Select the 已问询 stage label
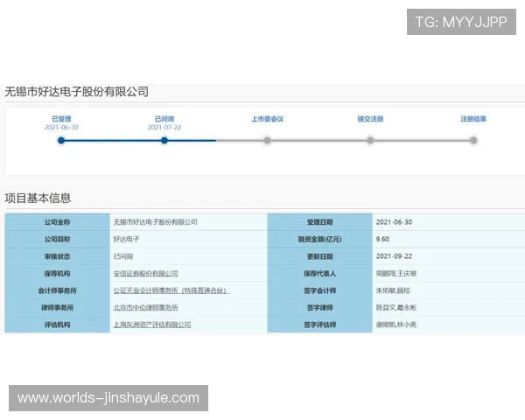 [x=164, y=119]
